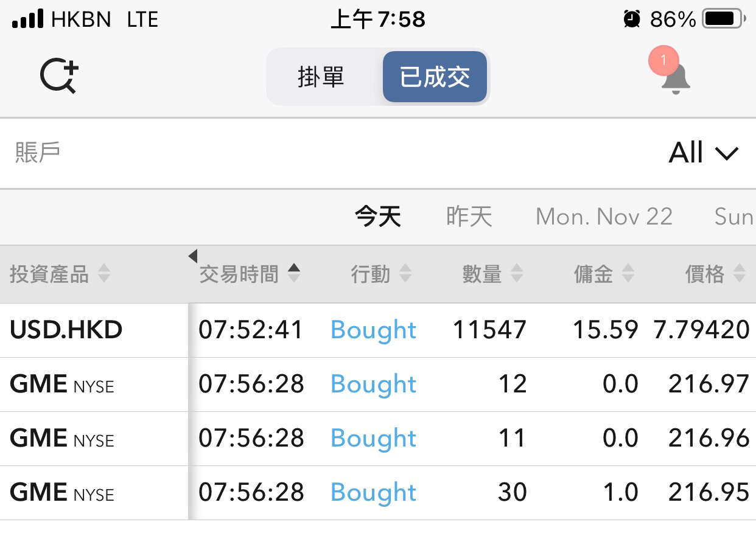
Task: Select the 今天 date tab
Action: pos(378,217)
